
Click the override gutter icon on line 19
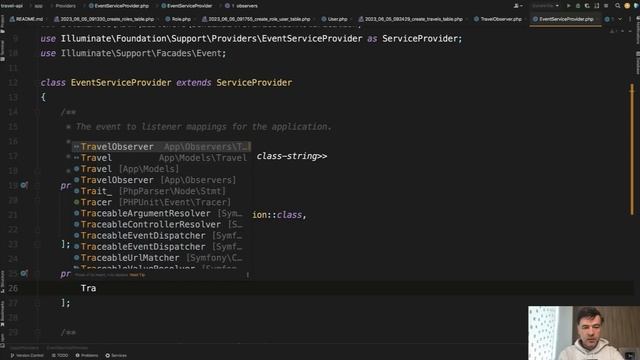tap(24, 185)
